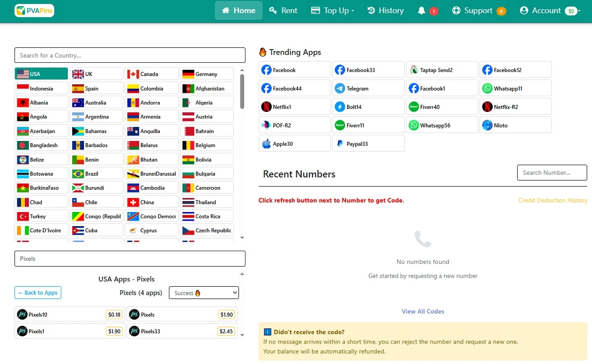Select Pixels33 app priced $2.45
Image resolution: width=592 pixels, height=364 pixels.
click(182, 331)
